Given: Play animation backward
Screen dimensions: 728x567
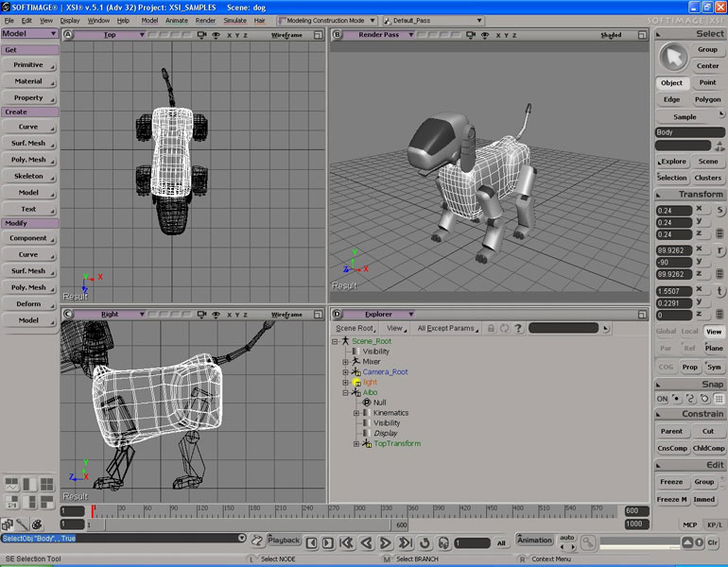Looking at the screenshot, I should 366,542.
